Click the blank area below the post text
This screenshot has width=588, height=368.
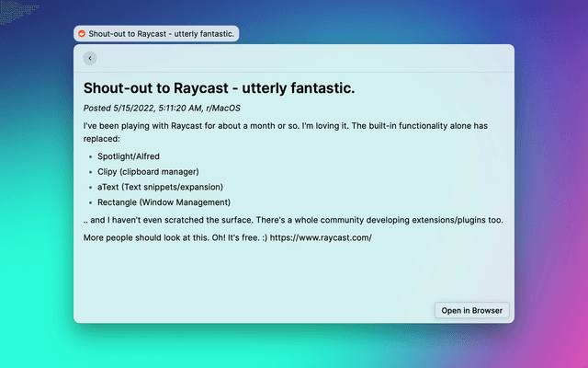click(276, 276)
